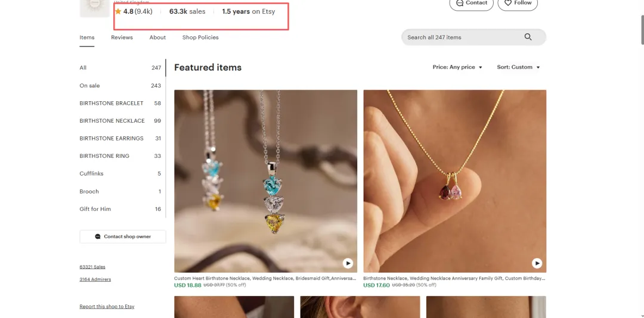Select the Items tab
Screen dimensions: 644x318
coord(87,38)
